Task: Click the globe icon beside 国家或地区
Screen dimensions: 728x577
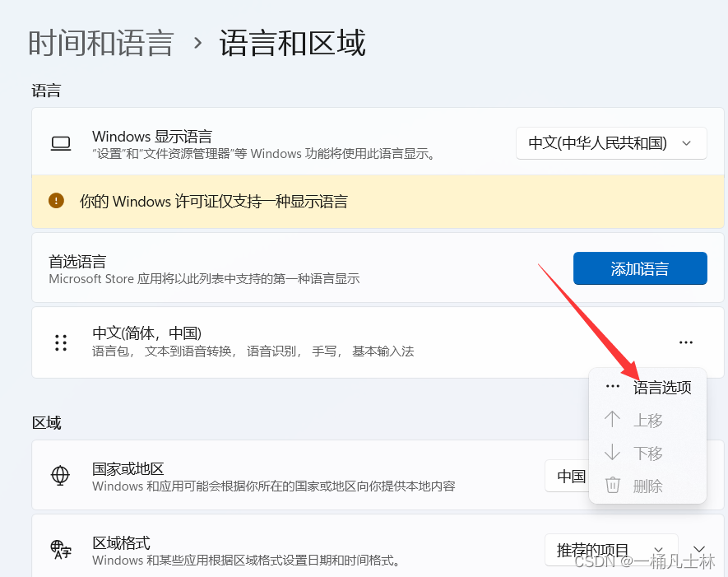Action: pos(60,475)
